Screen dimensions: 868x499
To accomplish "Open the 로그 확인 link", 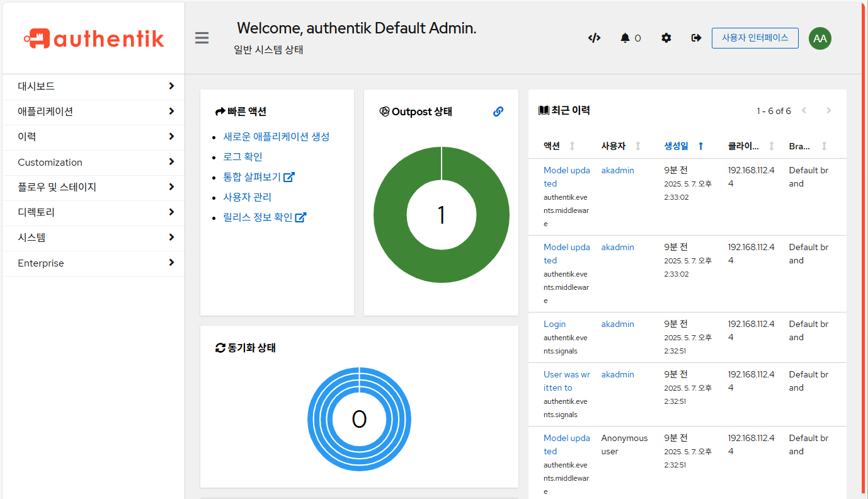I will tap(243, 157).
